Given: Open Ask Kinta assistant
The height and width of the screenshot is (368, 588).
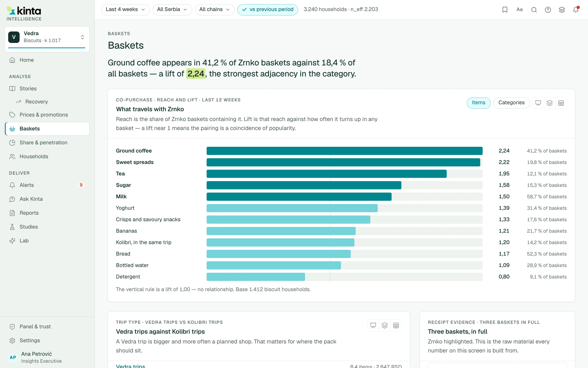Looking at the screenshot, I should click(x=47, y=199).
